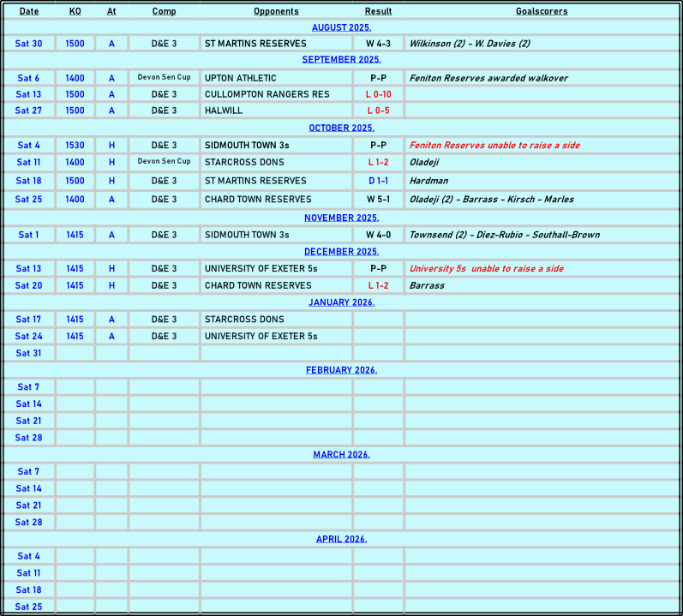This screenshot has width=683, height=616.
Task: Click the AUGUST 2025 month heading link
Action: [341, 27]
